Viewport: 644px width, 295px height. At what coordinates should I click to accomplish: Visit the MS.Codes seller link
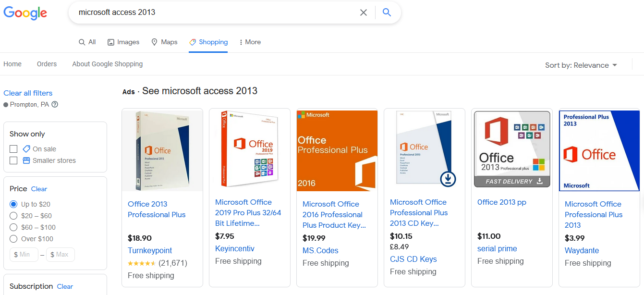point(320,250)
